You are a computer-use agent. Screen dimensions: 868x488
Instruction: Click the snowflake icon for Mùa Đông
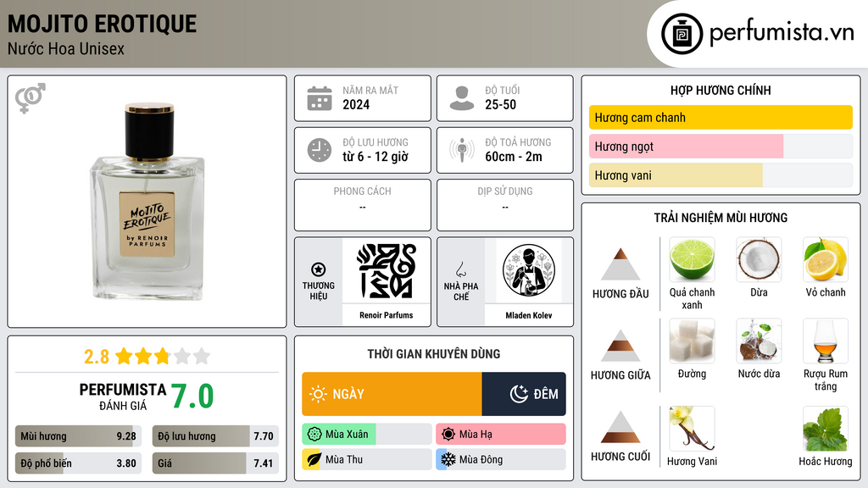tap(448, 460)
